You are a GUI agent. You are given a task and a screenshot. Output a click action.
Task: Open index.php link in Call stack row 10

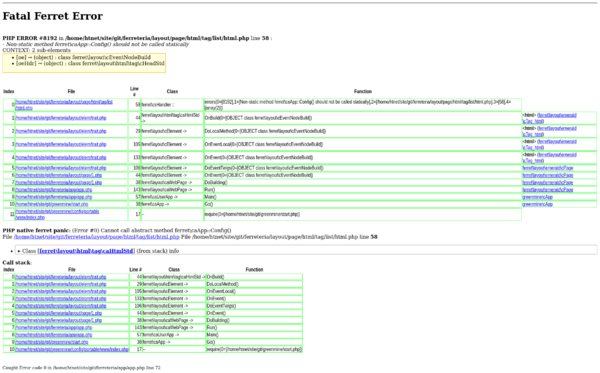click(72, 350)
